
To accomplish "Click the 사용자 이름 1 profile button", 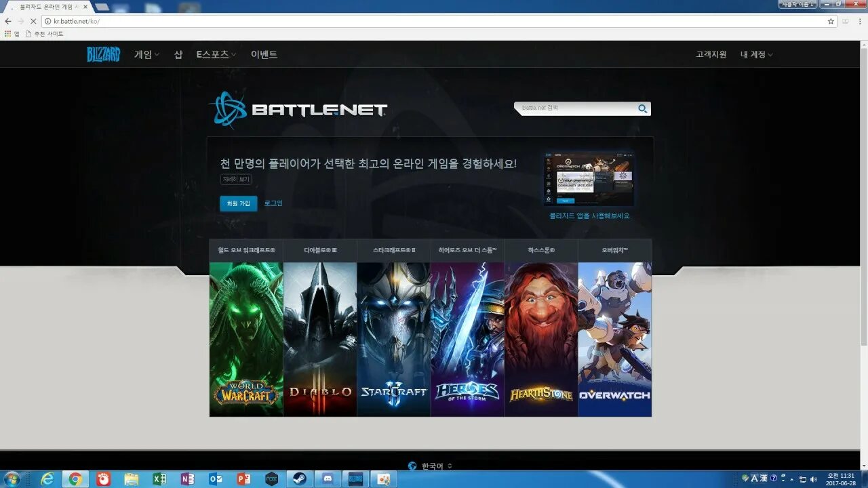I will [x=797, y=4].
